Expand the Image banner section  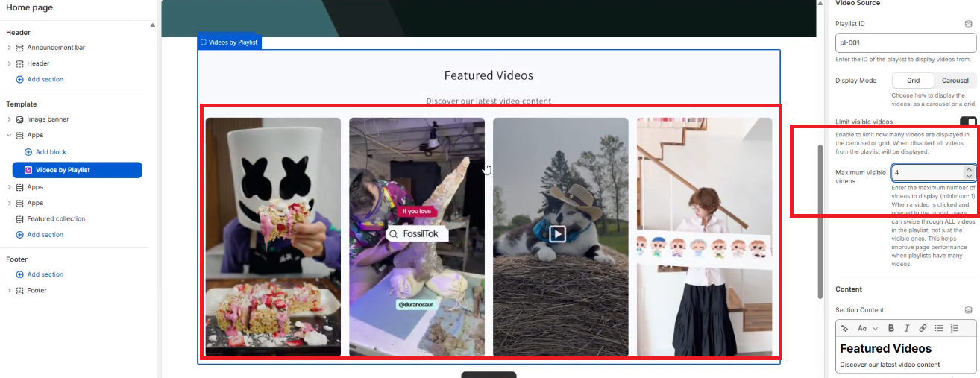[10, 119]
